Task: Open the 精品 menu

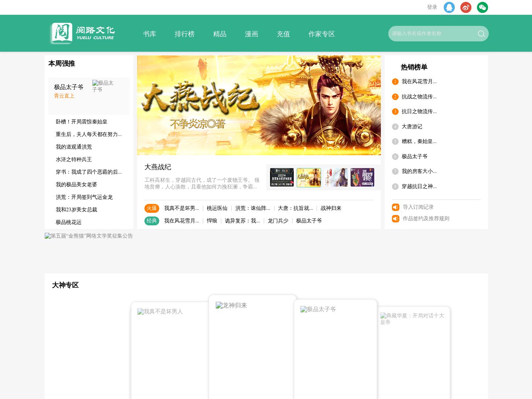Action: 220,34
